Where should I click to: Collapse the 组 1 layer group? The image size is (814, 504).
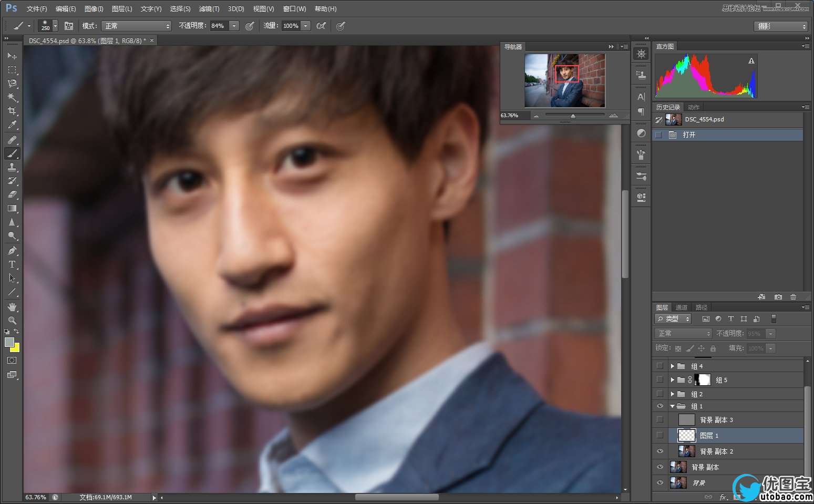coord(672,406)
